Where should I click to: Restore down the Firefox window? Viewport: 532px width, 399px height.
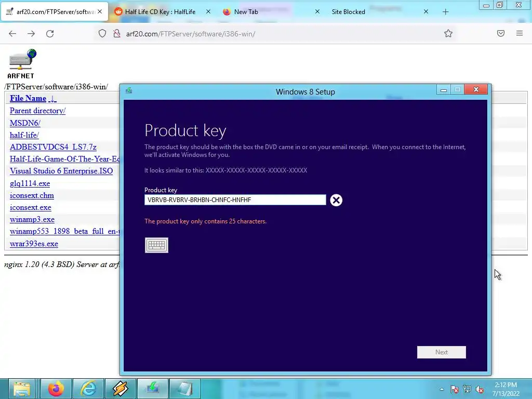coord(500,5)
